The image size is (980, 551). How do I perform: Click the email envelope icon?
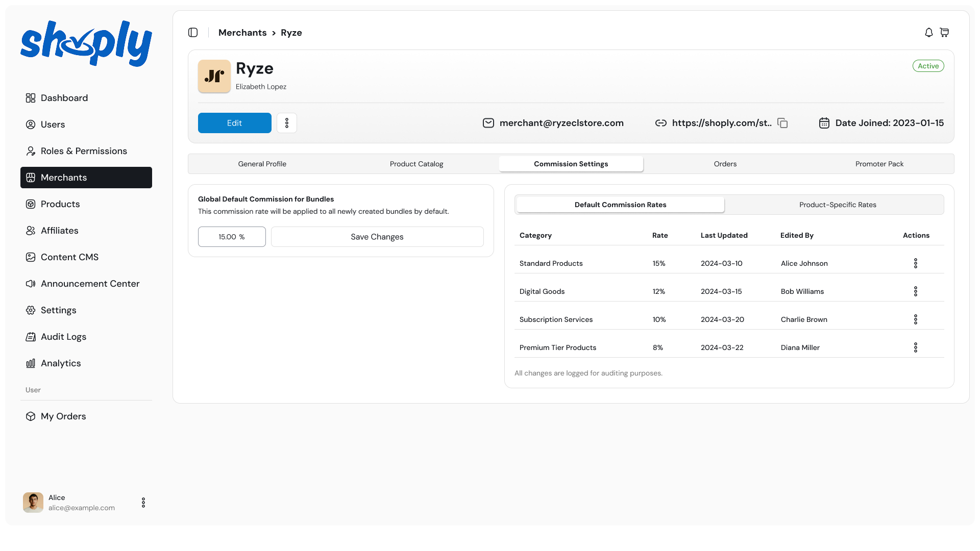coord(488,123)
